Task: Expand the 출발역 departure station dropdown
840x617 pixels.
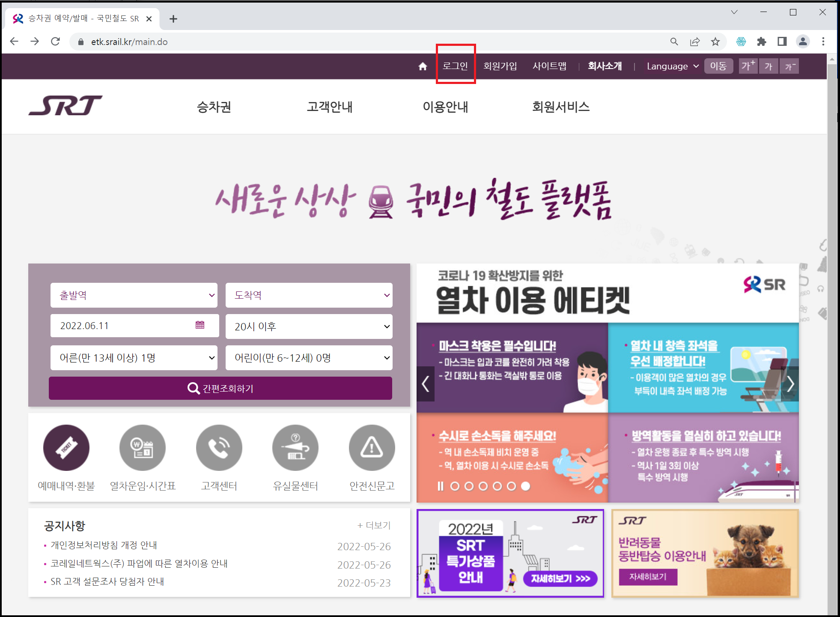Action: click(134, 295)
